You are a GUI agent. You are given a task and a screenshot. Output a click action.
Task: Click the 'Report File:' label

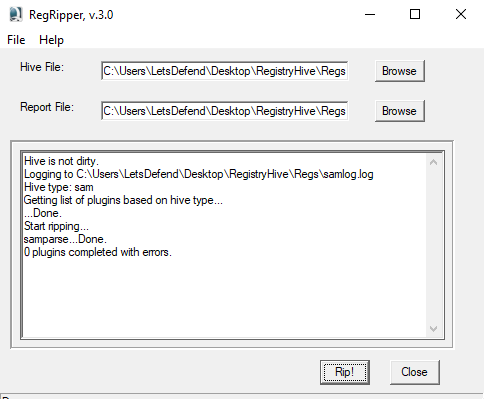(47, 107)
